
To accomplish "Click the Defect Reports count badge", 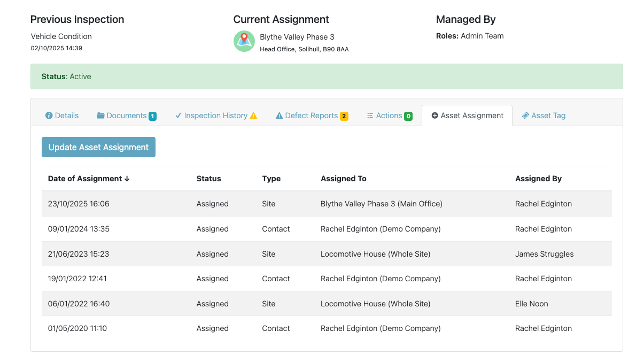I will click(x=344, y=116).
